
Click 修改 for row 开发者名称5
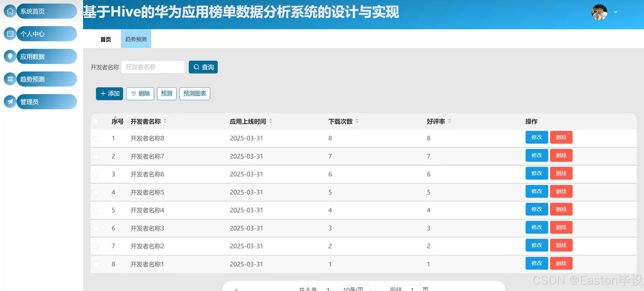[537, 191]
